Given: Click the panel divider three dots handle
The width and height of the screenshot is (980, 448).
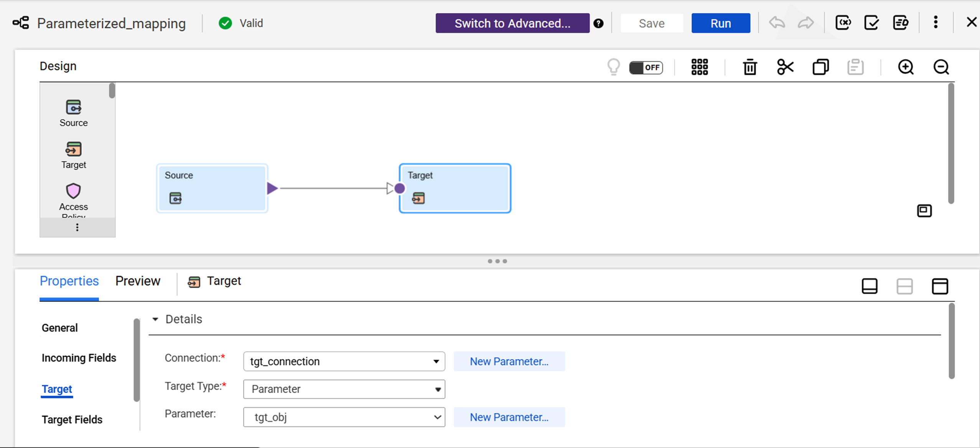Looking at the screenshot, I should 497,261.
